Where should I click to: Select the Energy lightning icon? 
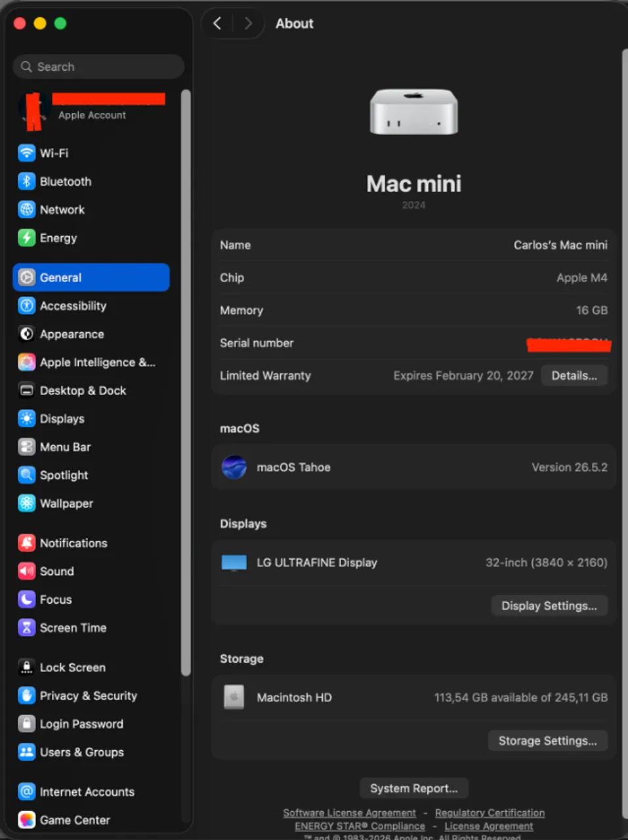click(x=26, y=238)
